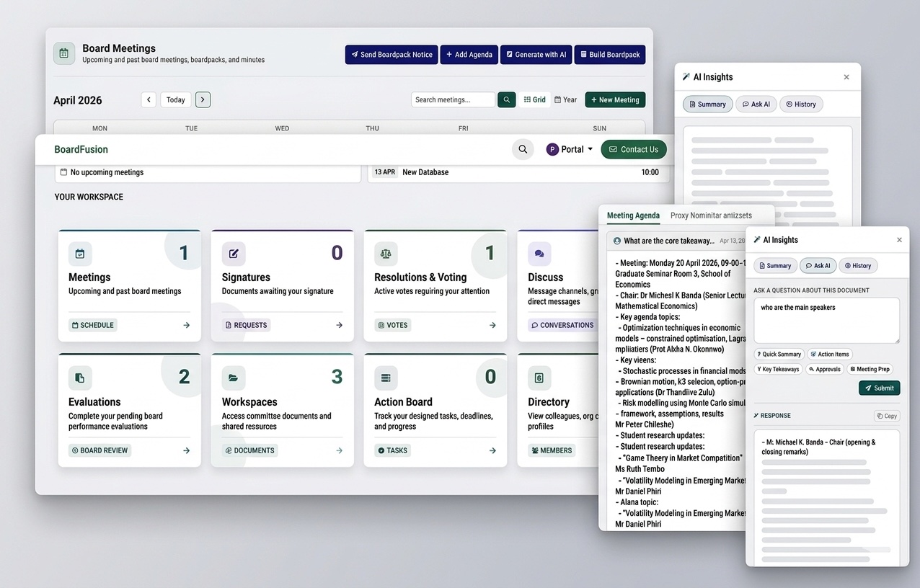Open REQUESTS tag on Signatures card
Screen dimensions: 920x588
[247, 325]
